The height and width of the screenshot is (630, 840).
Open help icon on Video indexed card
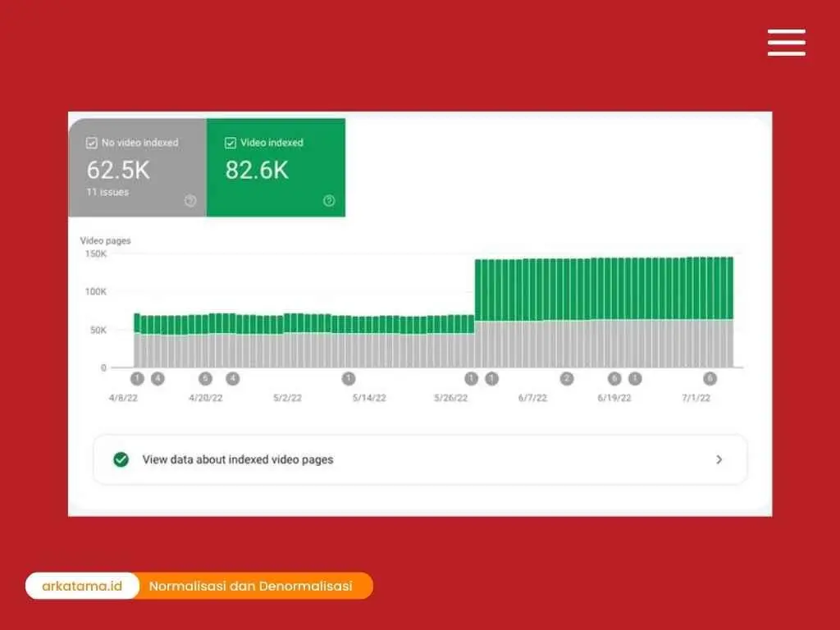329,200
